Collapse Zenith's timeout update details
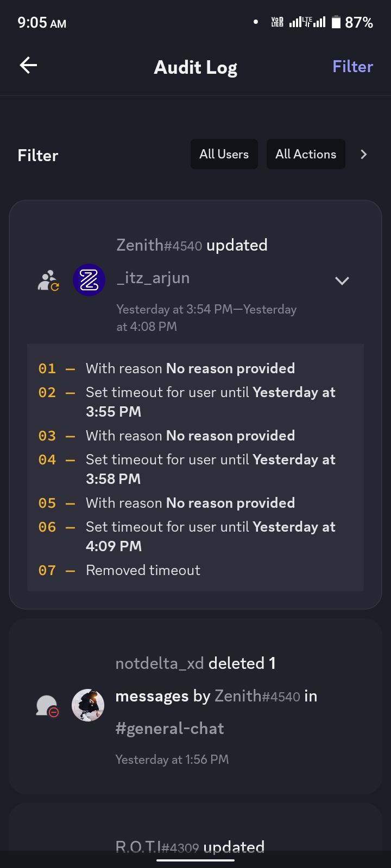The height and width of the screenshot is (868, 391). click(x=342, y=280)
